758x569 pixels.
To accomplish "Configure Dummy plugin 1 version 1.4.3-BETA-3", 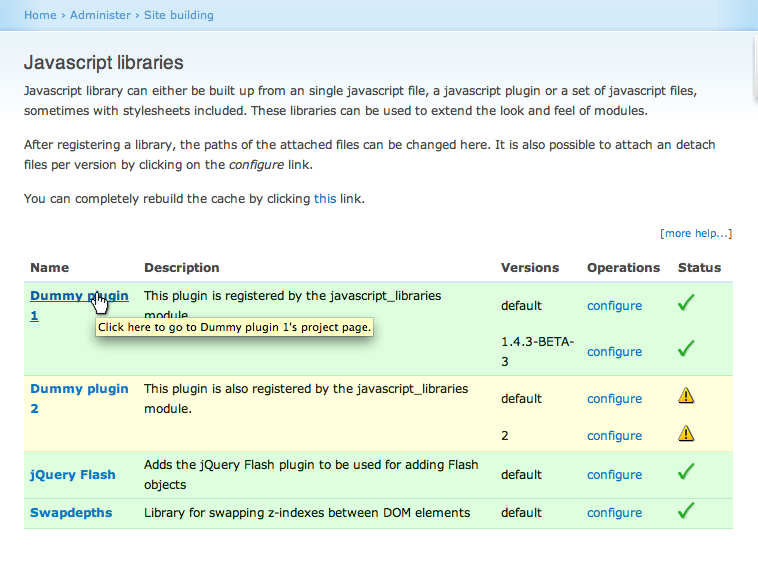I will (x=614, y=351).
